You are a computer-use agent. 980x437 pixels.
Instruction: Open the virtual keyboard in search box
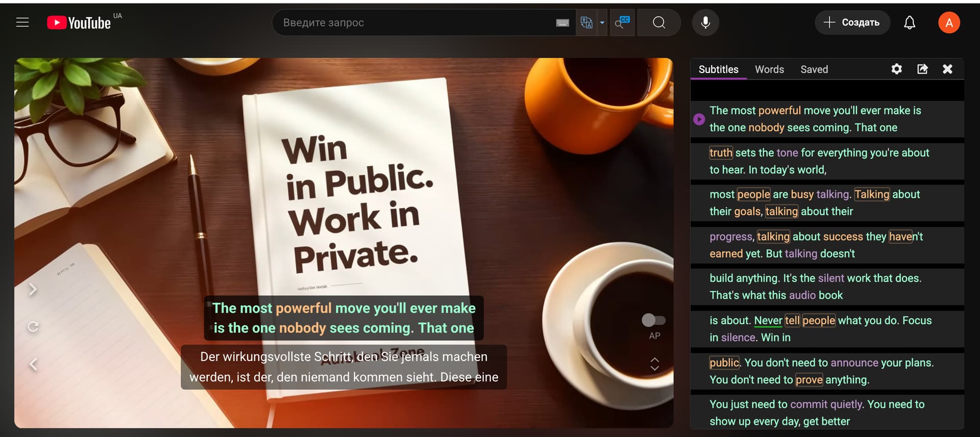click(x=562, y=23)
